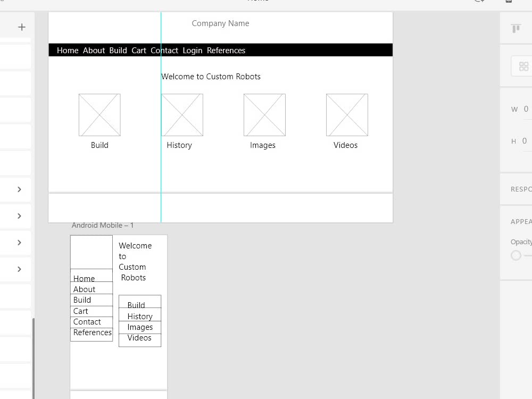The width and height of the screenshot is (532, 399).
Task: Click Build in the mobile artboard left menu
Action: click(x=82, y=300)
